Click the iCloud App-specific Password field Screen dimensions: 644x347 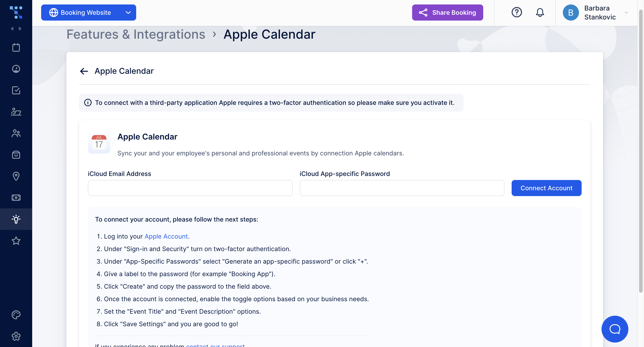[x=402, y=188]
